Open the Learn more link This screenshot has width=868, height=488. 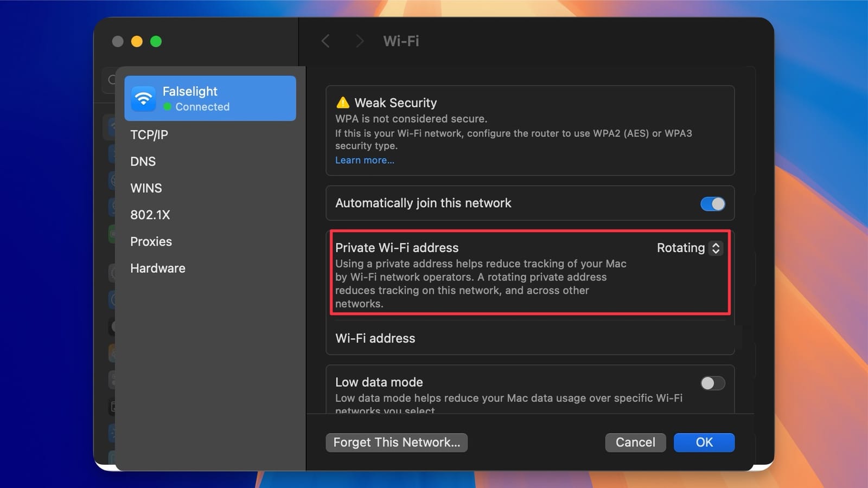pos(365,160)
